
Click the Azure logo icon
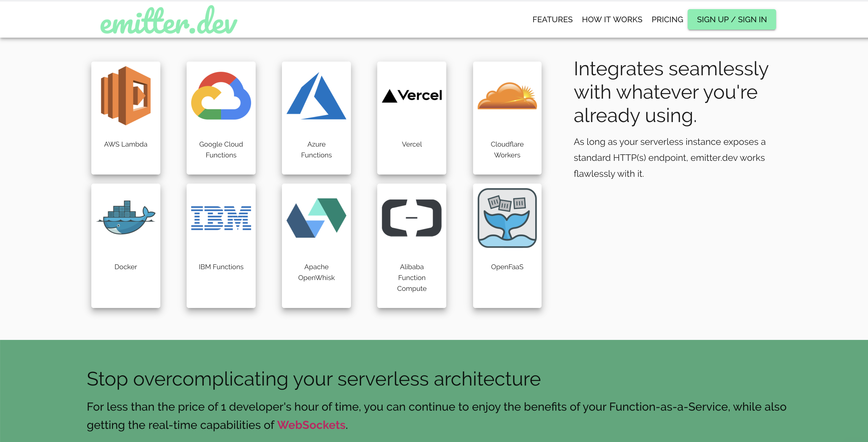316,96
